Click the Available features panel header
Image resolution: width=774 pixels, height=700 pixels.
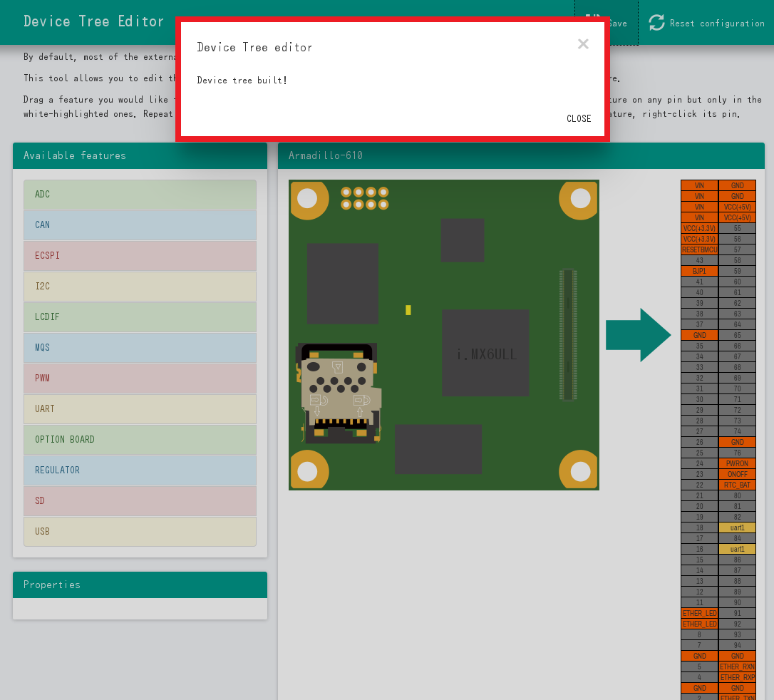point(140,155)
